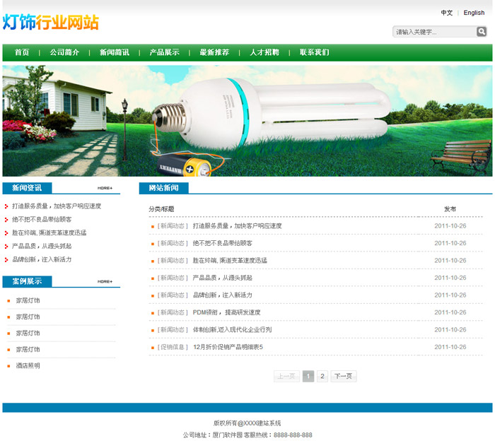Go to page 2 of news list
495x448 pixels.
coord(322,377)
